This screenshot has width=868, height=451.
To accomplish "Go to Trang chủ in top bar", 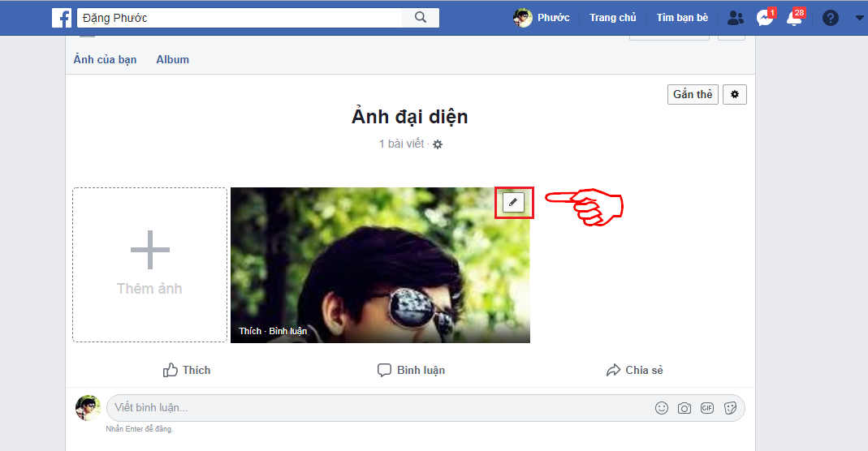I will click(613, 18).
